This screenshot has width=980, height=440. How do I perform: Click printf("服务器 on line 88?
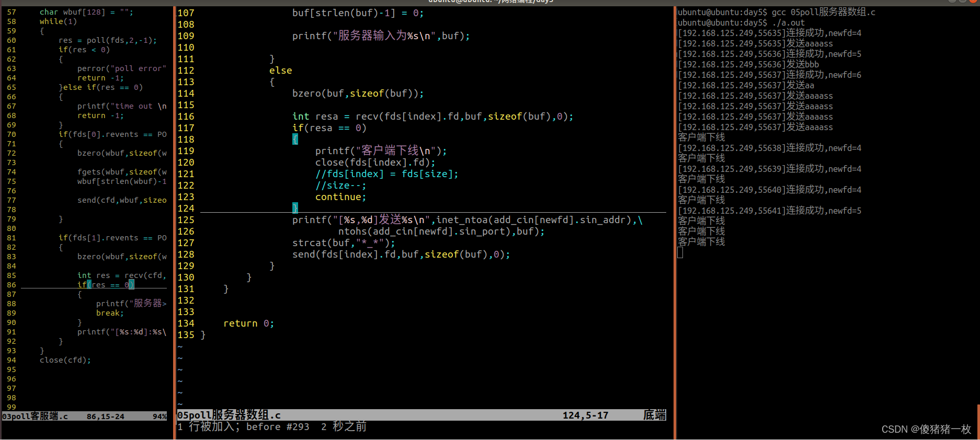131,304
